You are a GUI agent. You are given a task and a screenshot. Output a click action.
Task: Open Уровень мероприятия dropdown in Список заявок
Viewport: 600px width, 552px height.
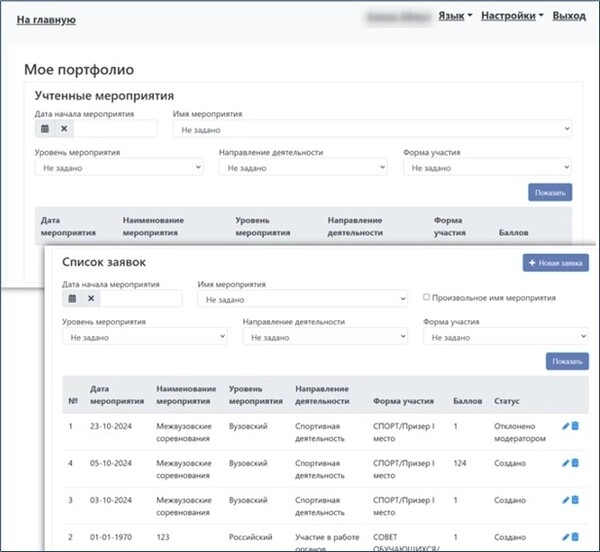[145, 338]
